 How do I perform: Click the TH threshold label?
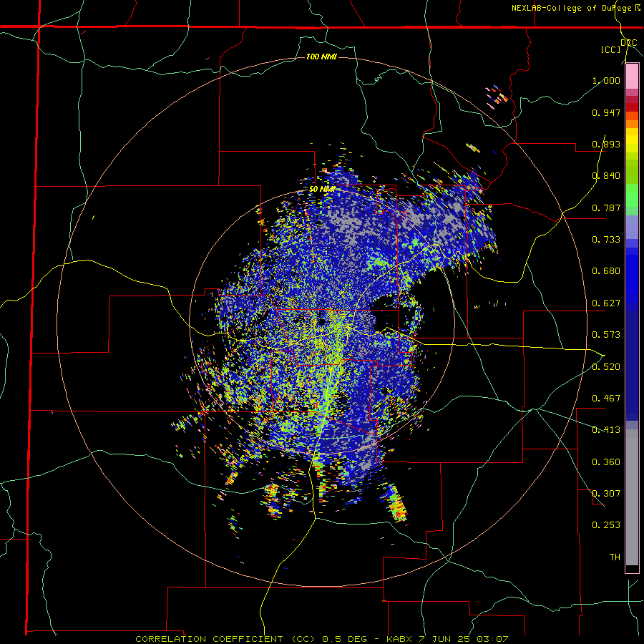pos(615,557)
